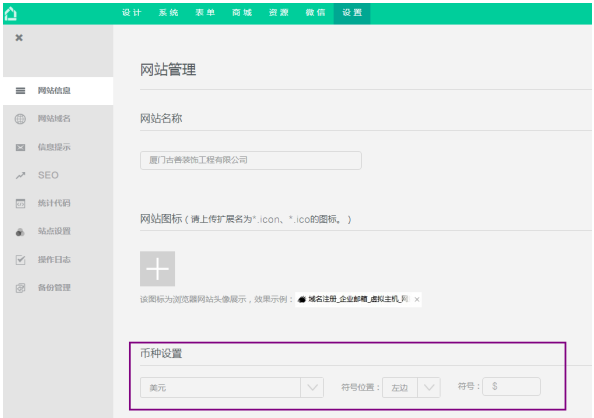Click the trend chart icon for SEO

20,175
